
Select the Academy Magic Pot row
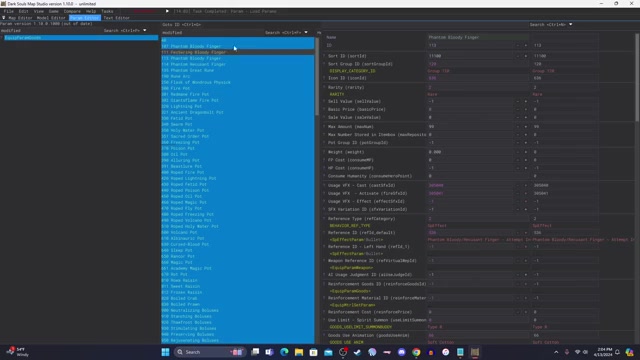click(238, 268)
